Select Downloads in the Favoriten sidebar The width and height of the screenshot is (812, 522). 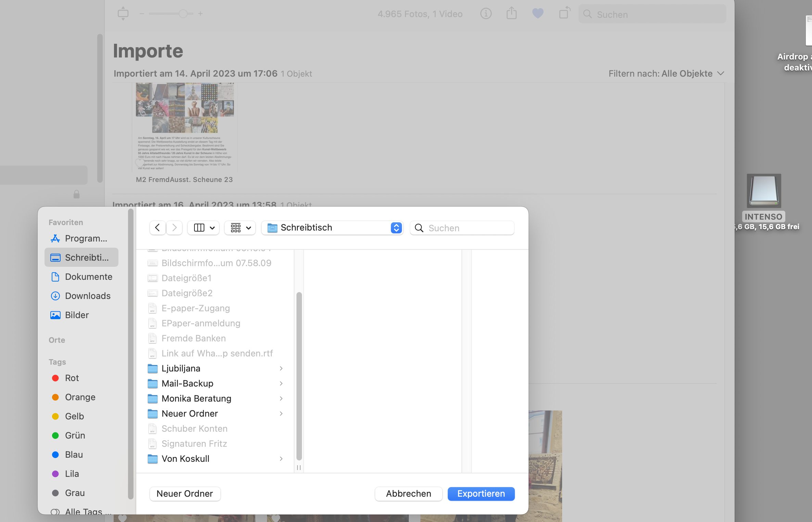pyautogui.click(x=88, y=296)
